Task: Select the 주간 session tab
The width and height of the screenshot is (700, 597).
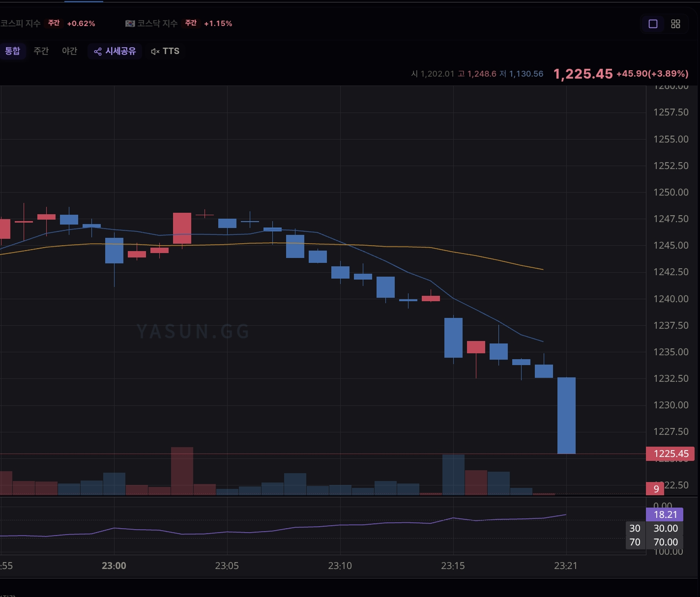Action: 41,51
